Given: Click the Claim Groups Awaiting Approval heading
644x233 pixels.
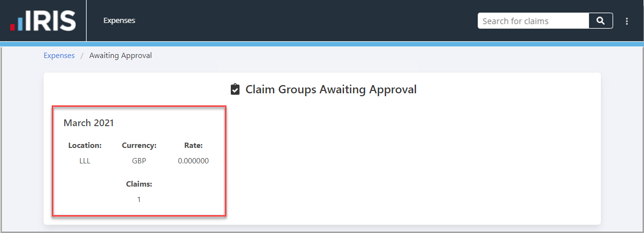Looking at the screenshot, I should (331, 89).
